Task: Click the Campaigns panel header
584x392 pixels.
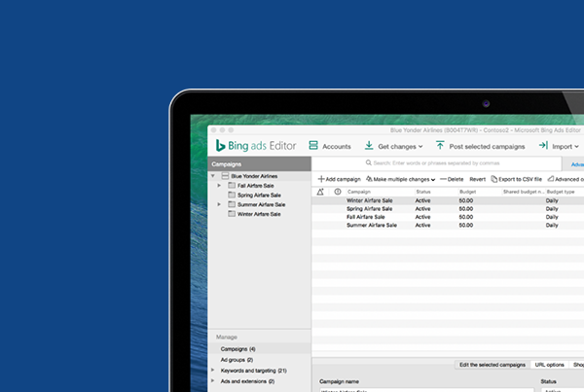Action: coord(260,164)
